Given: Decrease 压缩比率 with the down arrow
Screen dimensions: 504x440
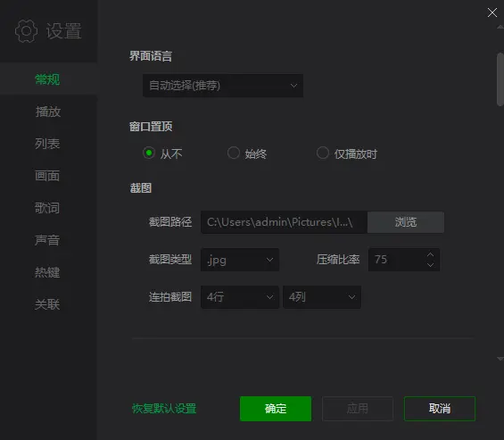Looking at the screenshot, I should pyautogui.click(x=430, y=265).
